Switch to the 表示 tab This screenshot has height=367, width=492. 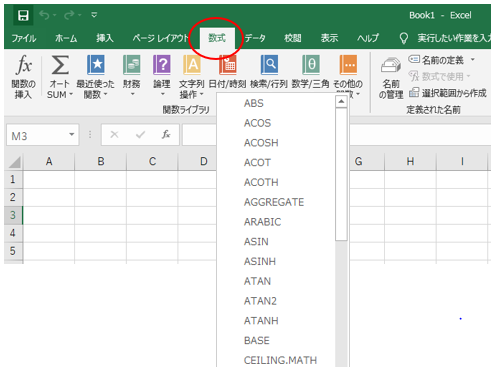point(329,38)
